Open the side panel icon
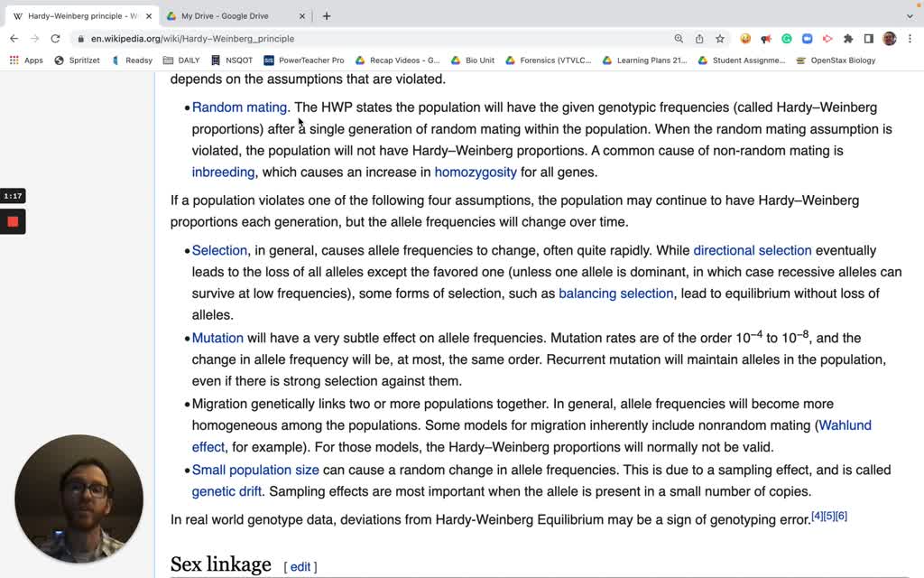Screen dimensions: 924x578 pyautogui.click(x=867, y=39)
